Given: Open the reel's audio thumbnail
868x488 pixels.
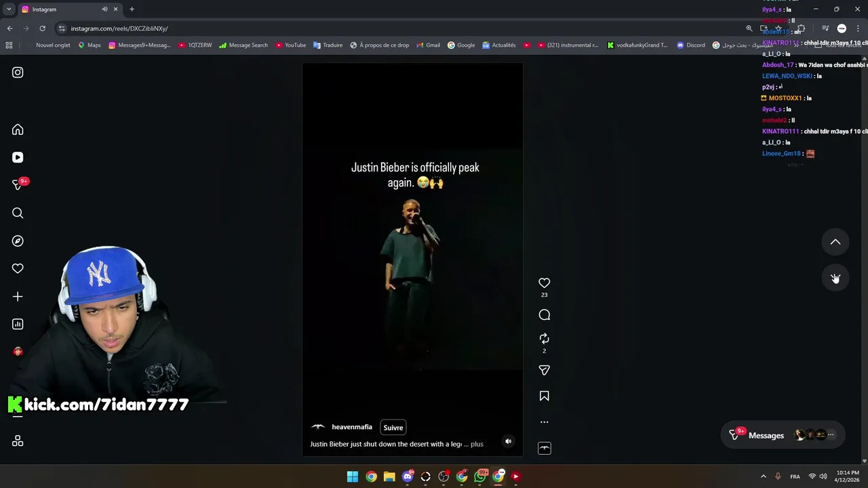Looking at the screenshot, I should point(544,448).
